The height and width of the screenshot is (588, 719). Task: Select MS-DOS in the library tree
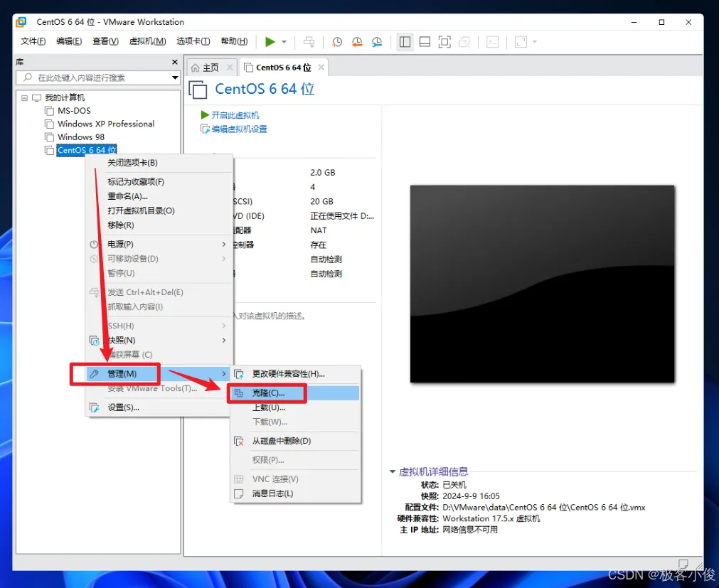click(74, 110)
